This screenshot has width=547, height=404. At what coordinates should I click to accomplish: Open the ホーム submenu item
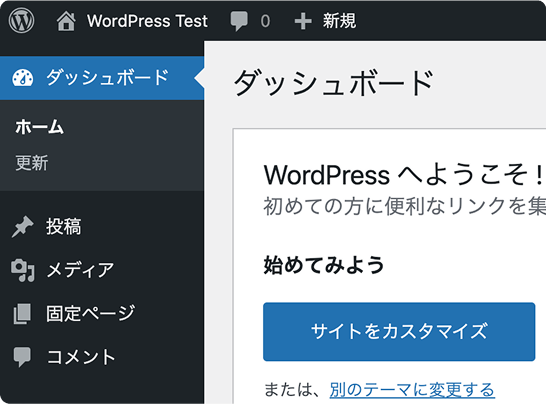tap(39, 126)
